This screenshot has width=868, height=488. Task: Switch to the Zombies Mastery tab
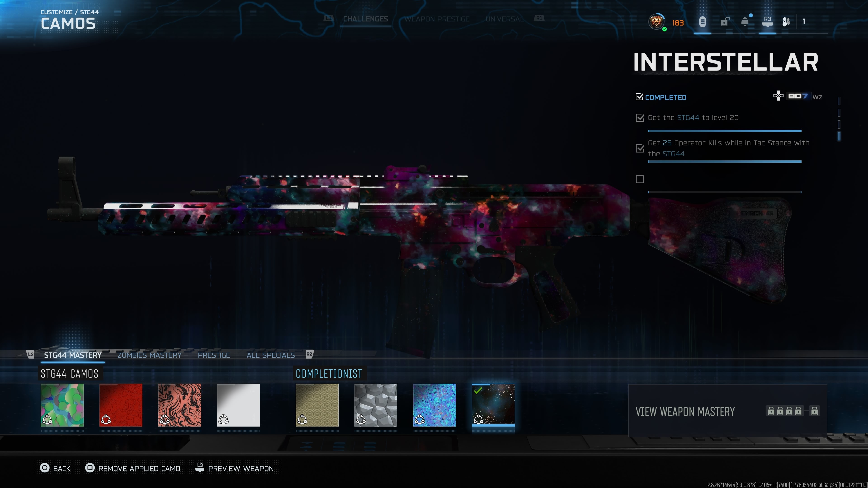tap(149, 355)
